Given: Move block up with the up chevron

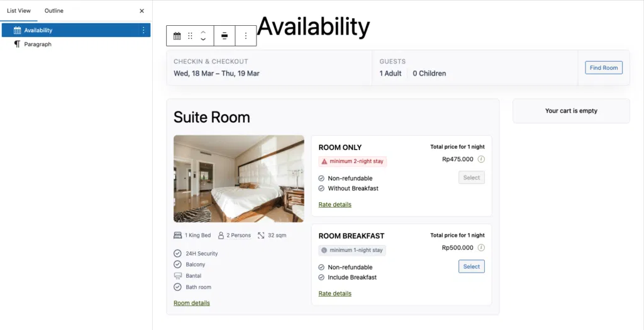Looking at the screenshot, I should coord(203,32).
